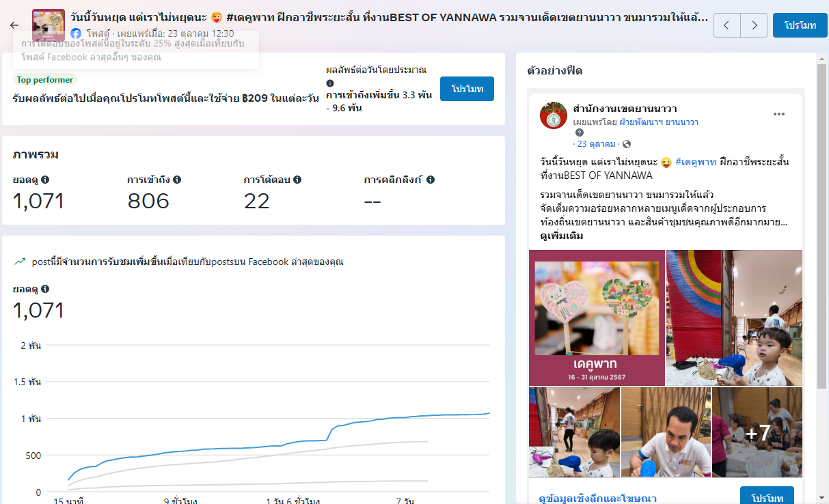Click โปรโมท button below feed preview
Image resolution: width=829 pixels, height=504 pixels.
click(767, 497)
